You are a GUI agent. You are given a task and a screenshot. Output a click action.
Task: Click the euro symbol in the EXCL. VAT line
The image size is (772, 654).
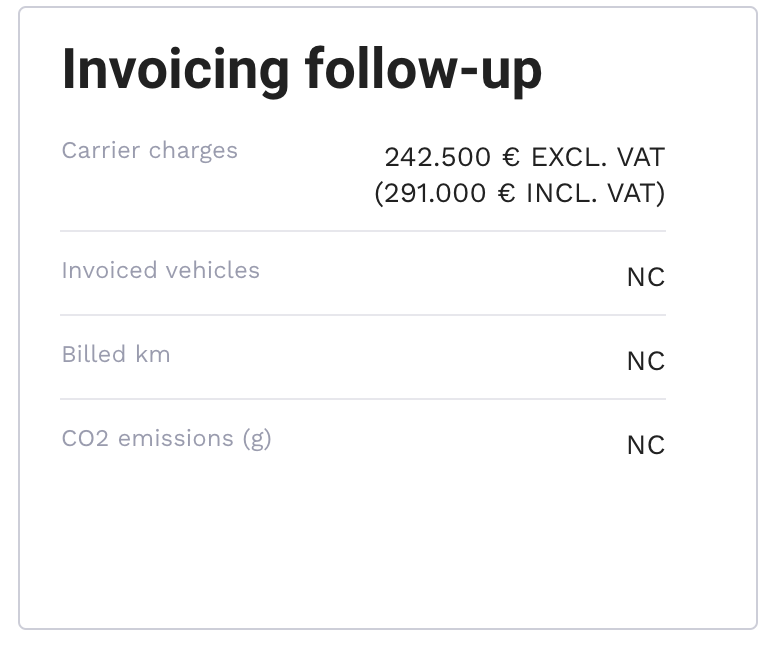coord(511,157)
